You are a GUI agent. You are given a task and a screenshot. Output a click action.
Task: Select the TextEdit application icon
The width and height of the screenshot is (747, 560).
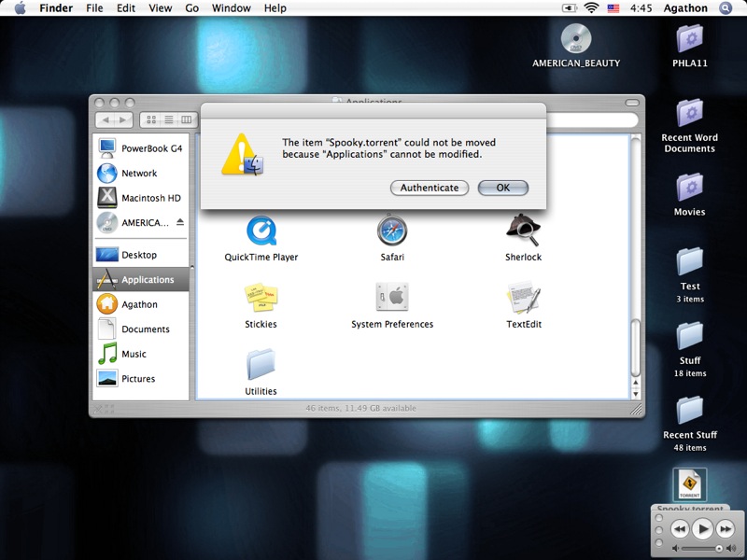(524, 298)
